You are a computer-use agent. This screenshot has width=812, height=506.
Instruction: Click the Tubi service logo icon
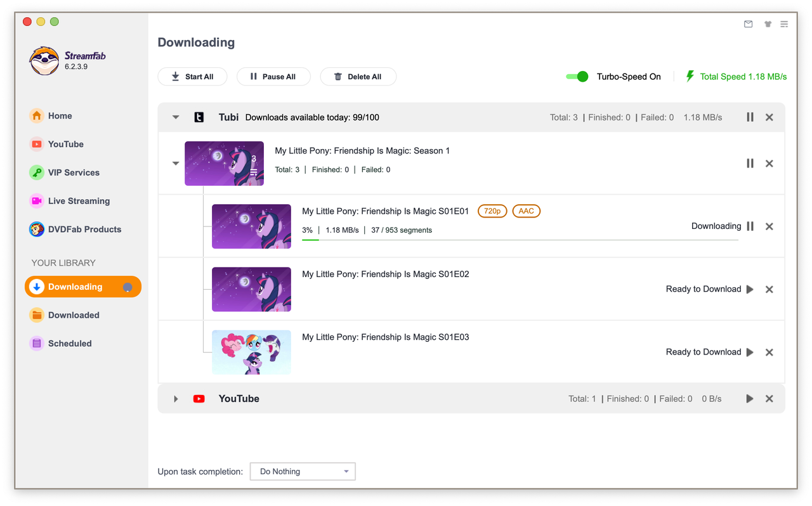point(199,117)
